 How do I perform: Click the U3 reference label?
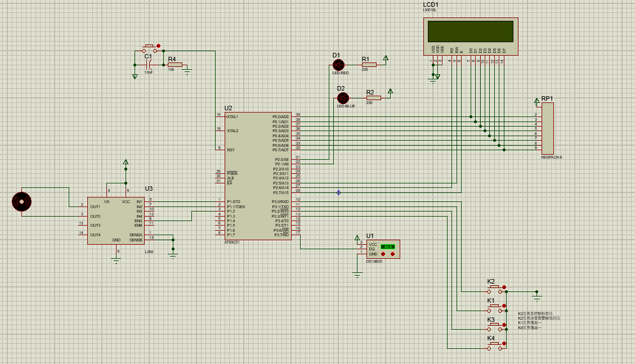pos(149,188)
